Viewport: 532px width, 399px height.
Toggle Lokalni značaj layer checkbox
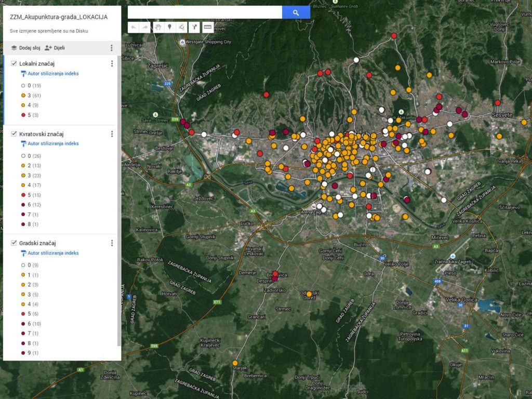point(14,63)
